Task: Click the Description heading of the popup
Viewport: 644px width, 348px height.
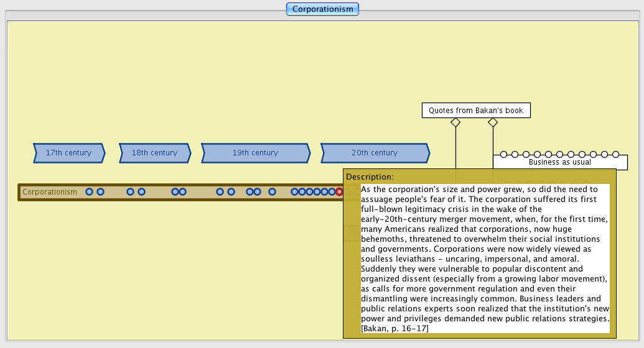Action: coord(370,176)
